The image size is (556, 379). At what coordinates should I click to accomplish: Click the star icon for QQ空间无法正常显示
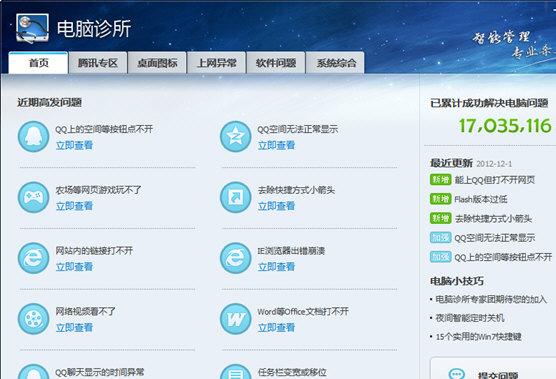pos(235,136)
